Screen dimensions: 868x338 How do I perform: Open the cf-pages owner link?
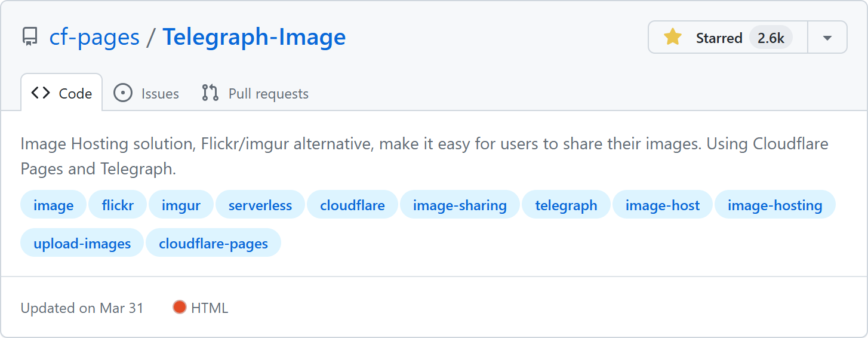pyautogui.click(x=94, y=37)
